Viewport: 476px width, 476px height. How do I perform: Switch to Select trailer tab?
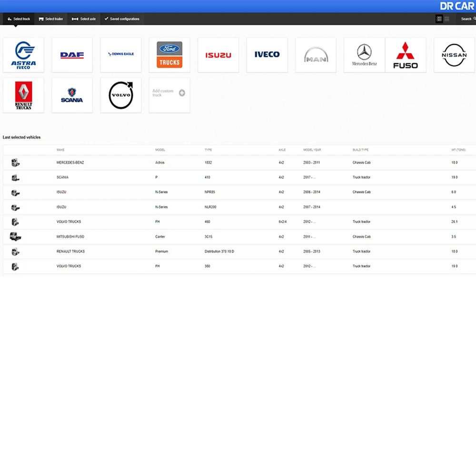(51, 19)
